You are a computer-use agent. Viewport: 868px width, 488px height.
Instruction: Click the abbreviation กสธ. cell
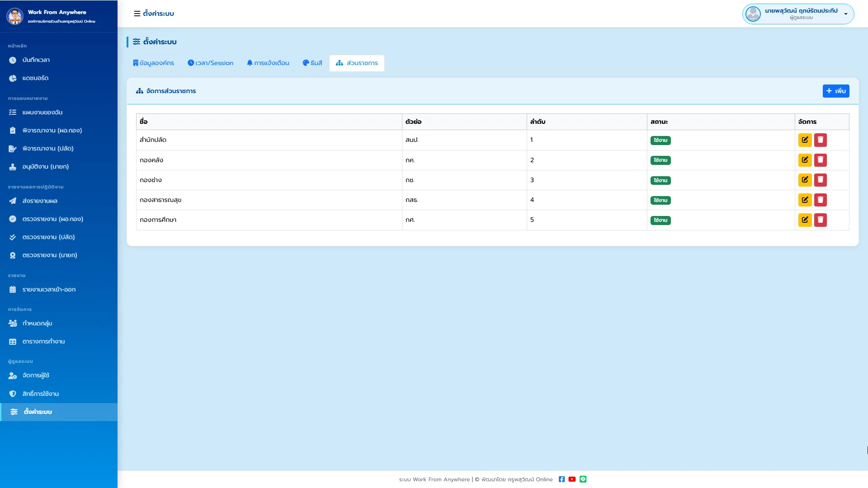pyautogui.click(x=464, y=200)
